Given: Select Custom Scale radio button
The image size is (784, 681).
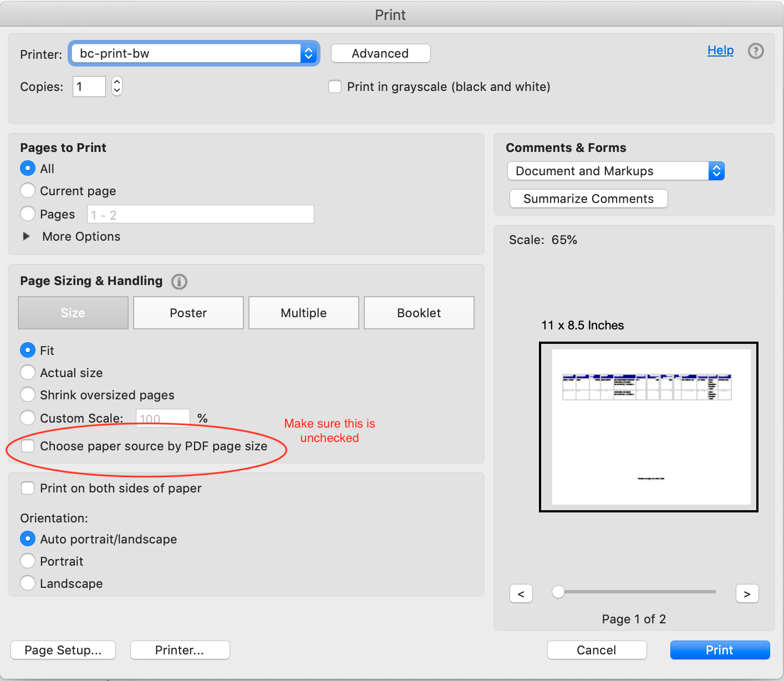Looking at the screenshot, I should coord(28,418).
